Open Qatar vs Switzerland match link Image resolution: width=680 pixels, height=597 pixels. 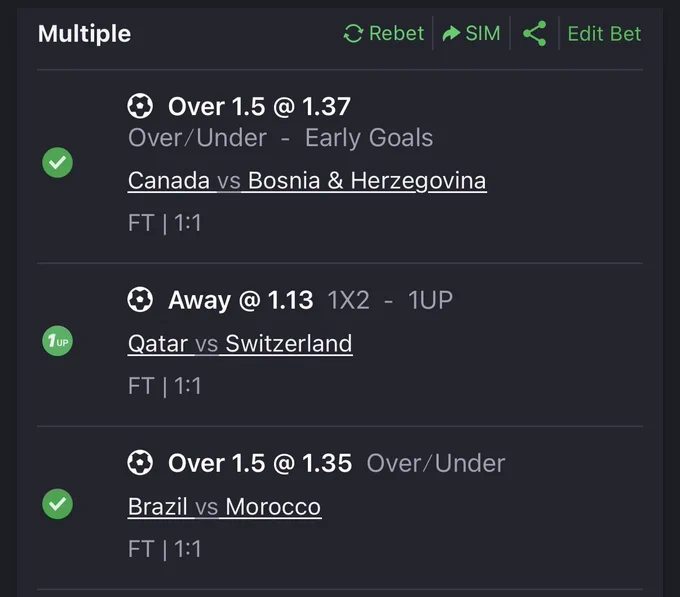coord(240,344)
